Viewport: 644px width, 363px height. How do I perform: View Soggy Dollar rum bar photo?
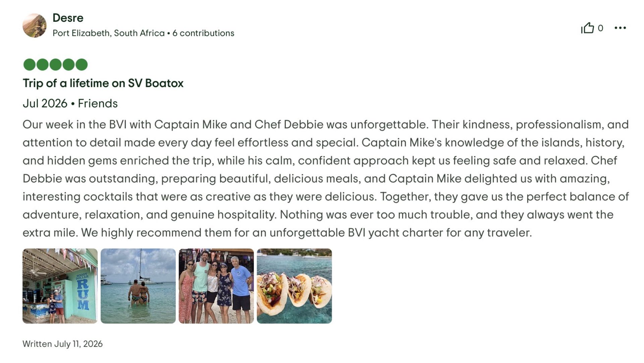tap(60, 286)
